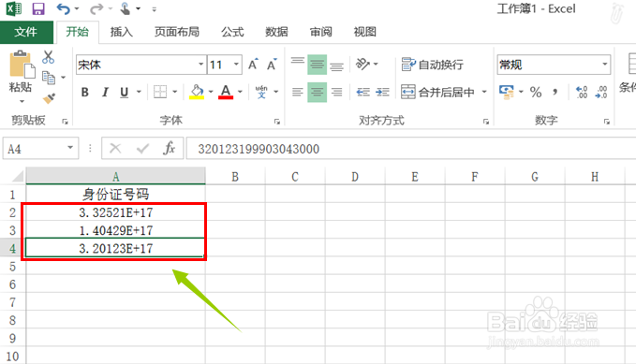
Task: Open fill color dropdown arrow
Action: [x=211, y=92]
